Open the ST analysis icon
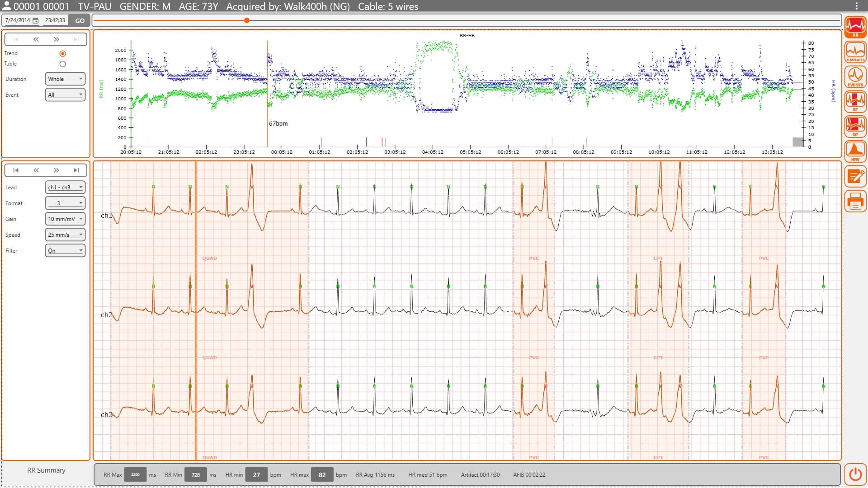The image size is (868, 488). click(855, 102)
